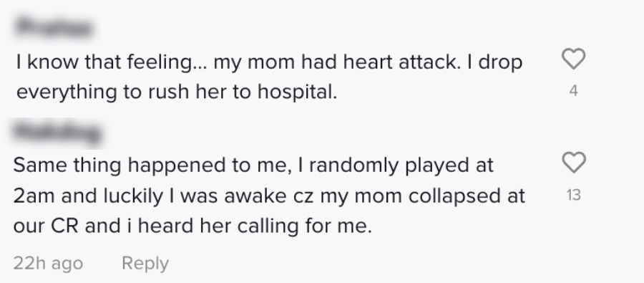Viewport: 644px width, 283px height.
Task: Click the "22h ago" timestamp
Action: tap(48, 264)
